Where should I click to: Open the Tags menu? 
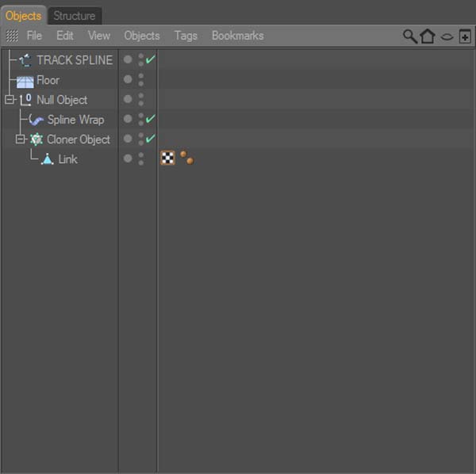point(186,36)
